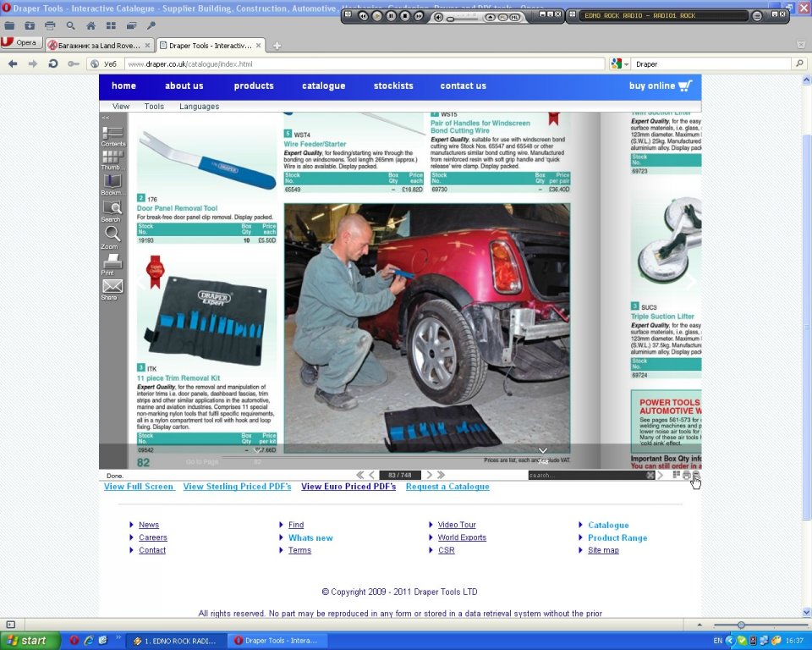The width and height of the screenshot is (812, 650).
Task: Open the Careers footer link
Action: coord(153,537)
